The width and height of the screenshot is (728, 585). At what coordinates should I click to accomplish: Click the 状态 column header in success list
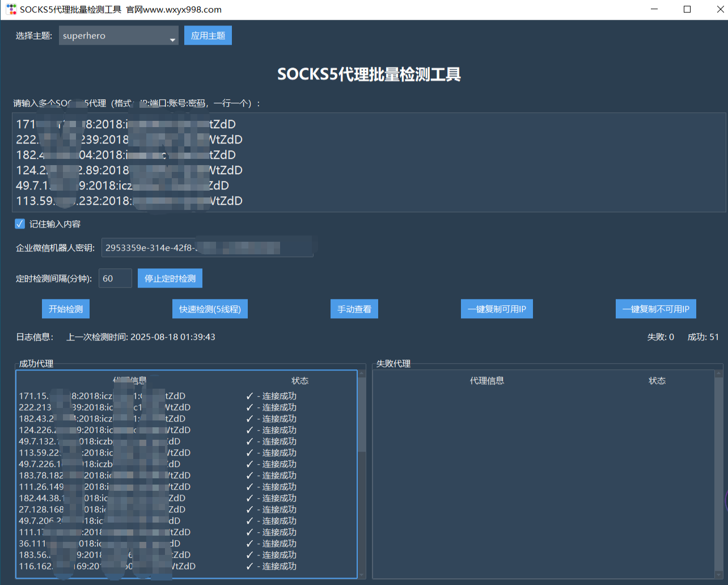point(300,381)
